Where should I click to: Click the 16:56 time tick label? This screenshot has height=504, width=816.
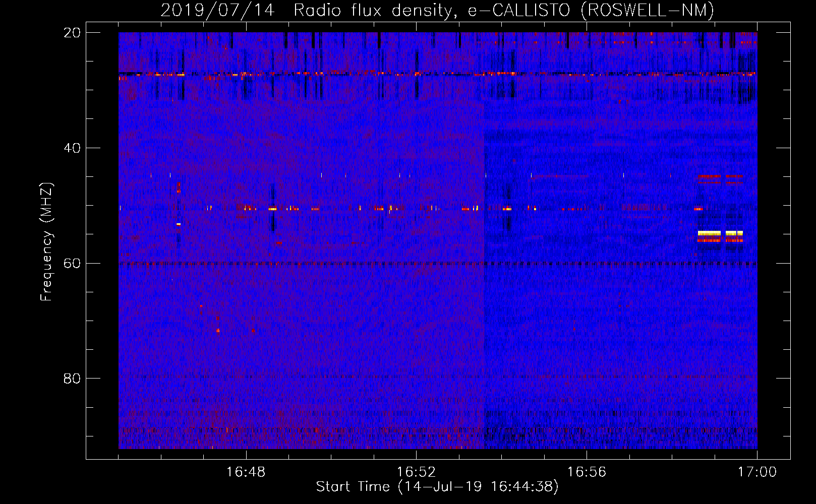[587, 472]
